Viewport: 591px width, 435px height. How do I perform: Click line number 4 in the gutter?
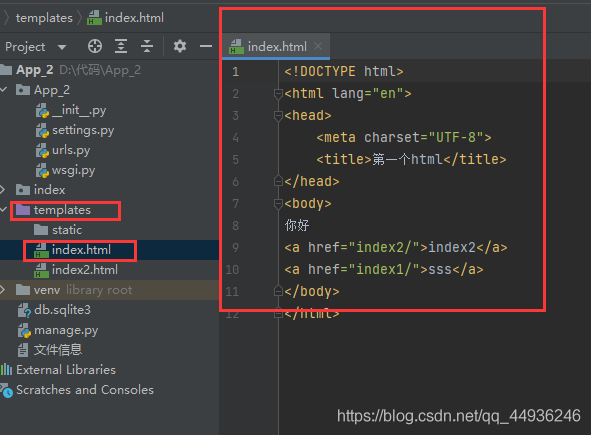click(236, 138)
